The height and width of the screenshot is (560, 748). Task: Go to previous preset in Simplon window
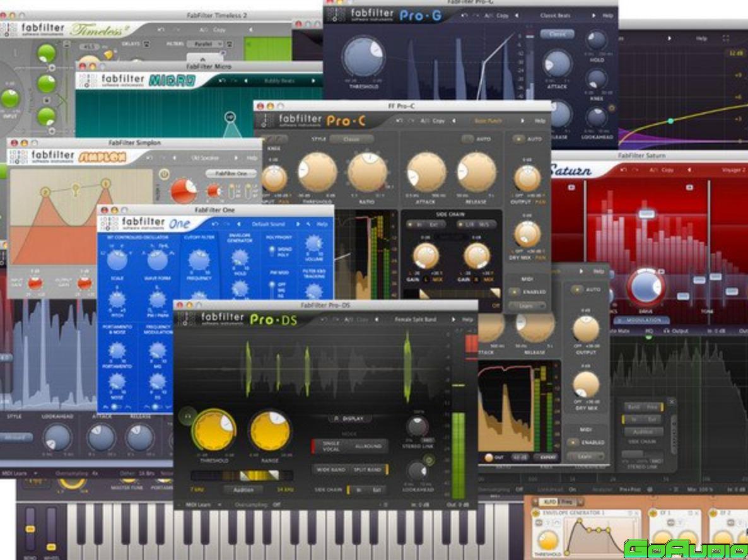(x=174, y=158)
